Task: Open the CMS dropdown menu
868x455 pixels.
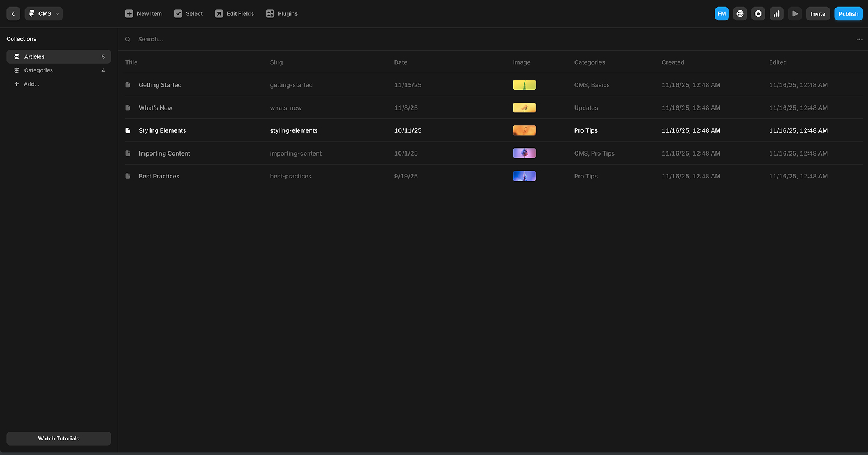Action: (44, 13)
